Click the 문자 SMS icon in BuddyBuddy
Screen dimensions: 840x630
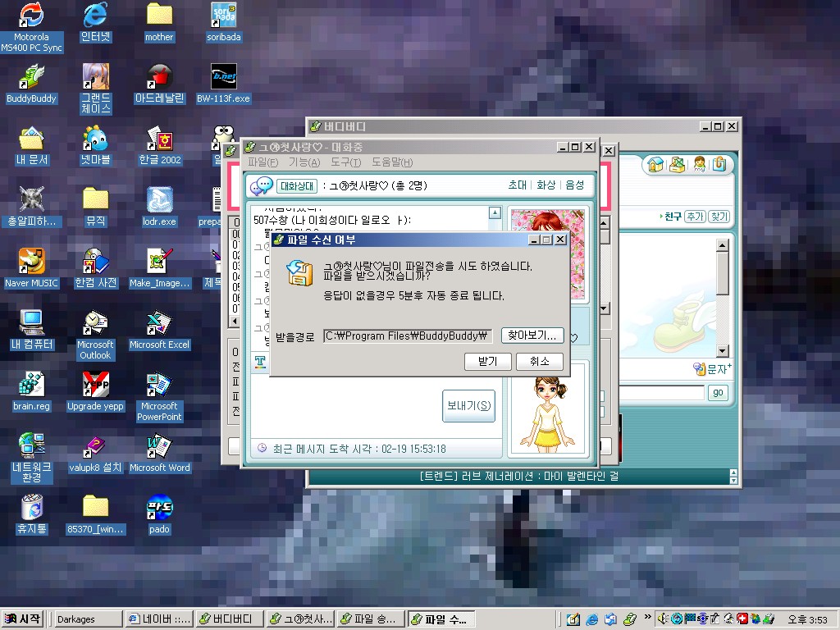click(711, 369)
